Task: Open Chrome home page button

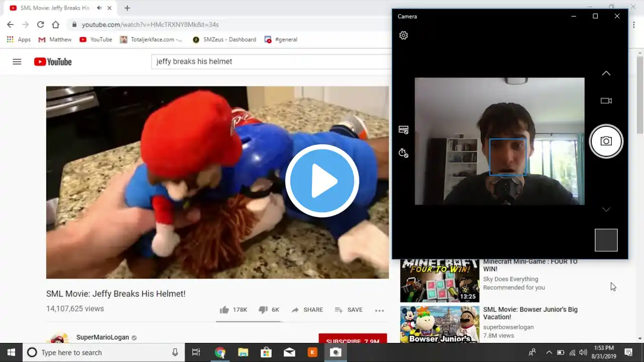Action: 55,24
